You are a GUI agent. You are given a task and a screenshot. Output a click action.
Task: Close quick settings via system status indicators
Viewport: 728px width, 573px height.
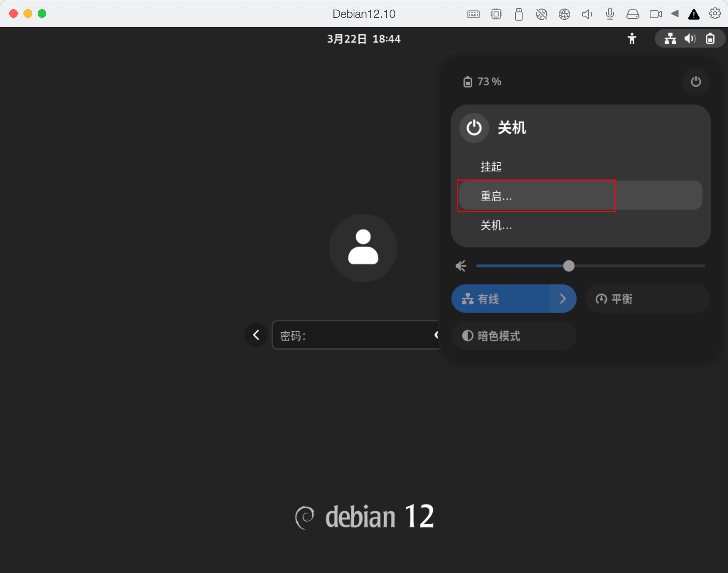coord(689,38)
